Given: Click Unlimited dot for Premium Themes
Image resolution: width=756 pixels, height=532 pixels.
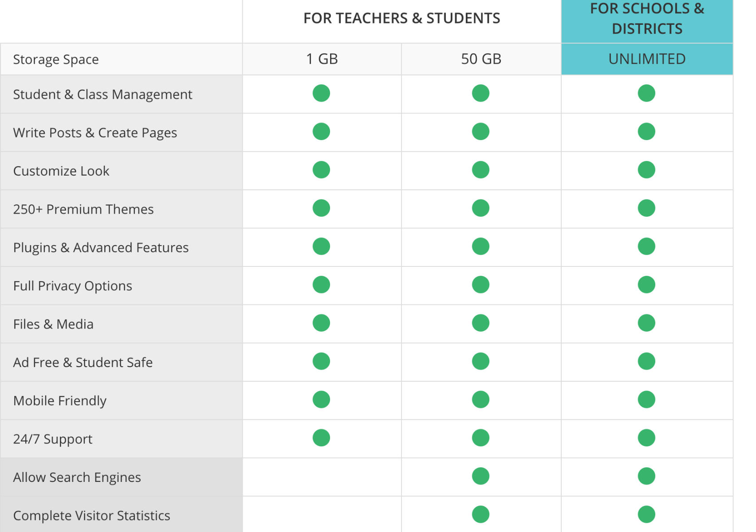Looking at the screenshot, I should [x=646, y=208].
